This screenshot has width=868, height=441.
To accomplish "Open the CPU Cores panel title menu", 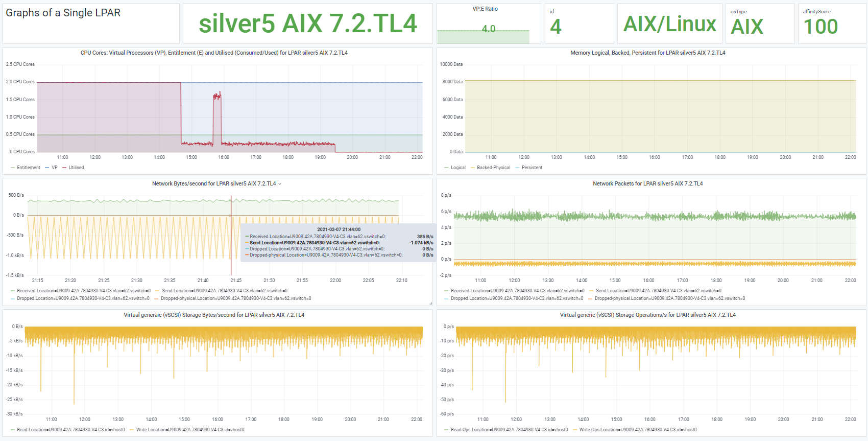I will tap(214, 53).
